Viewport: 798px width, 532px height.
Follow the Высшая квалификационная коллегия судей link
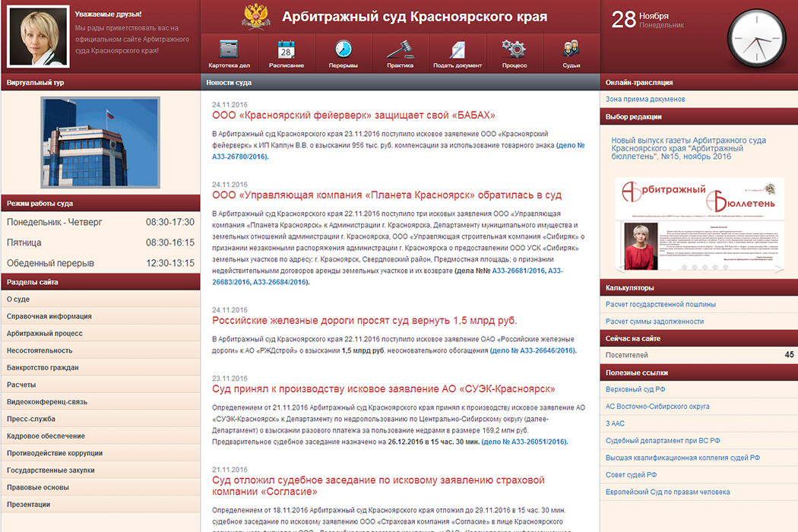tap(682, 458)
